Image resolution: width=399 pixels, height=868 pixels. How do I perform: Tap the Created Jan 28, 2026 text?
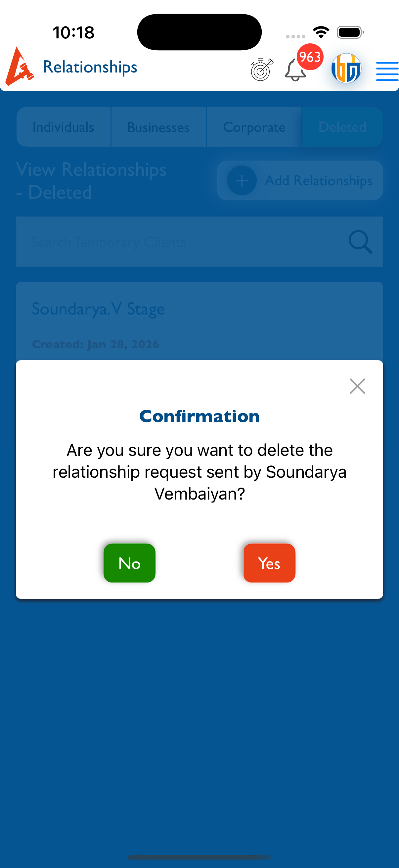(95, 344)
